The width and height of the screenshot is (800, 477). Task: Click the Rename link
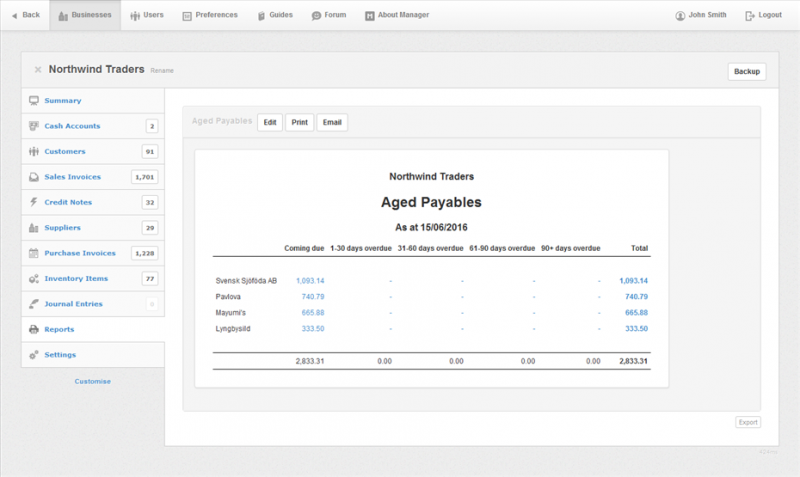[x=162, y=71]
